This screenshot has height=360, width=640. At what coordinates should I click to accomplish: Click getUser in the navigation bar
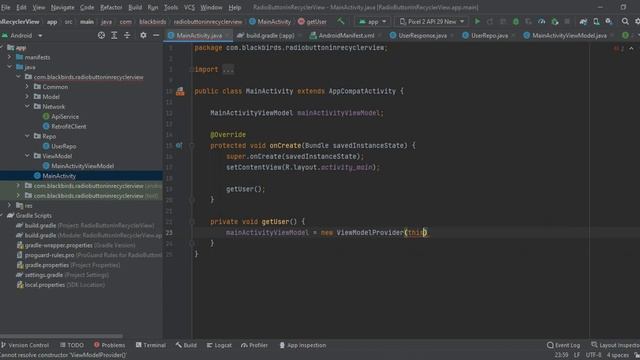pyautogui.click(x=312, y=22)
